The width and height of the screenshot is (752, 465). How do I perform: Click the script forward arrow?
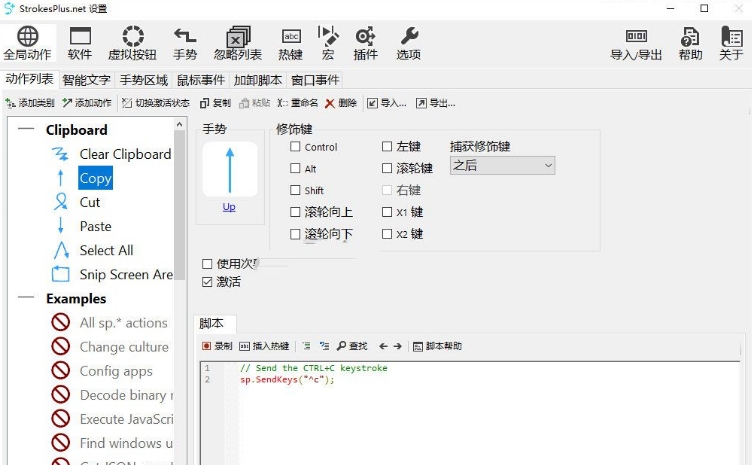(x=398, y=346)
